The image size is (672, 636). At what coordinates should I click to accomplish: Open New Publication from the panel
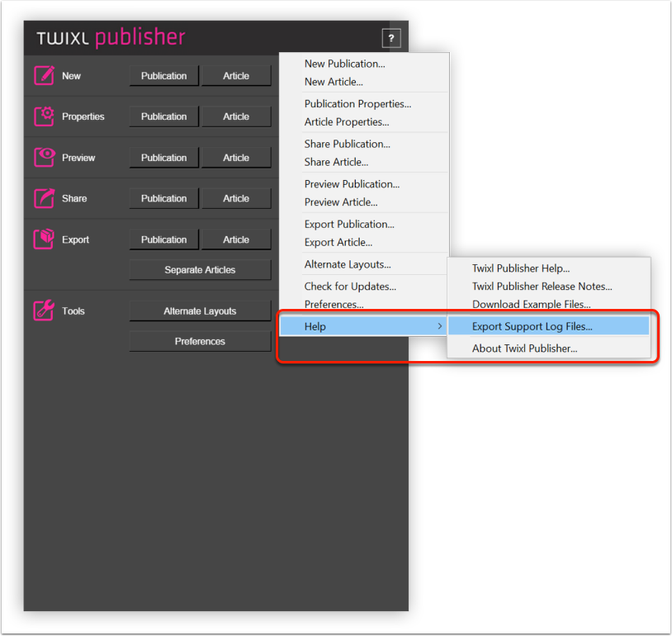tap(164, 75)
